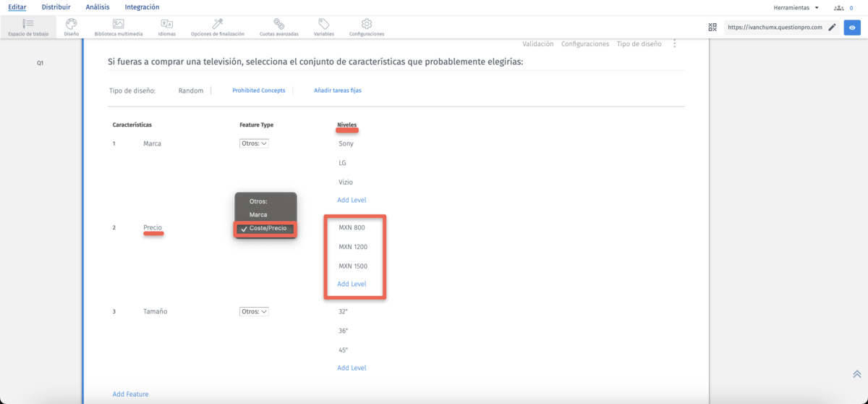
Task: Click the Prohibited Concepts link
Action: click(258, 91)
